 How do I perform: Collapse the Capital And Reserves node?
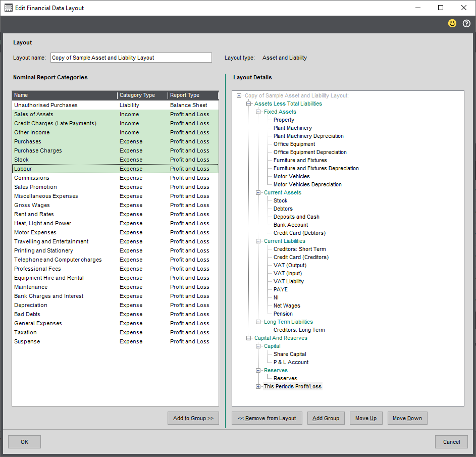coord(249,338)
